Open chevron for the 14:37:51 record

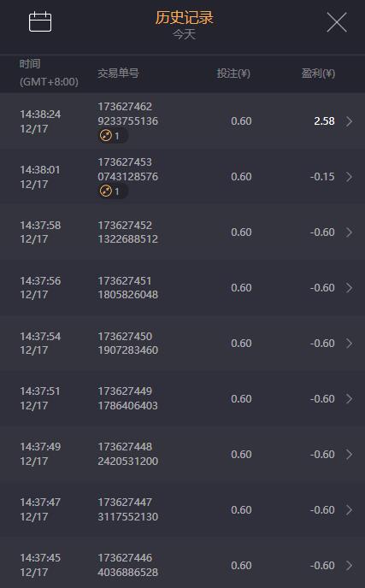point(350,398)
